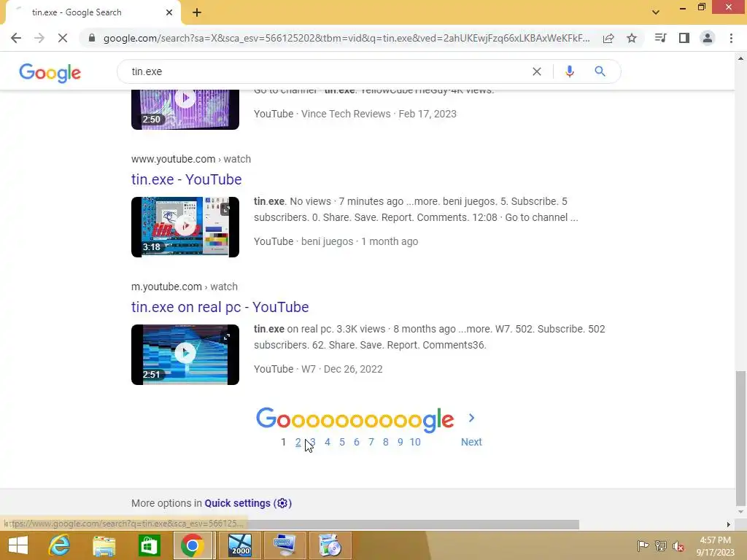Image resolution: width=747 pixels, height=560 pixels.
Task: Open the media control icon in toolbar
Action: [x=660, y=38]
